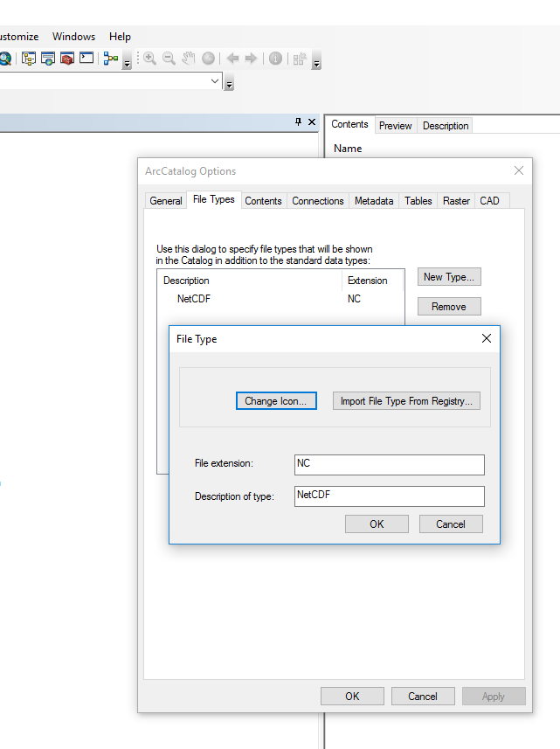560x749 pixels.
Task: Focus the Description of type field
Action: click(389, 496)
